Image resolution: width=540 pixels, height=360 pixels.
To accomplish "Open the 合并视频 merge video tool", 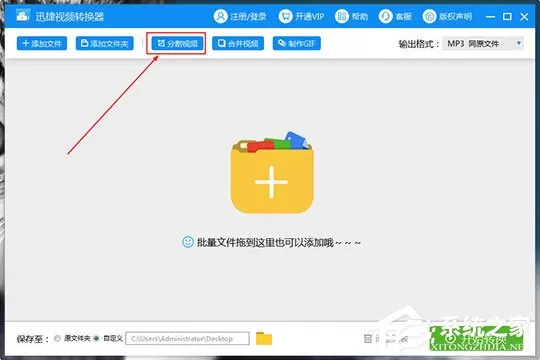I will (238, 43).
